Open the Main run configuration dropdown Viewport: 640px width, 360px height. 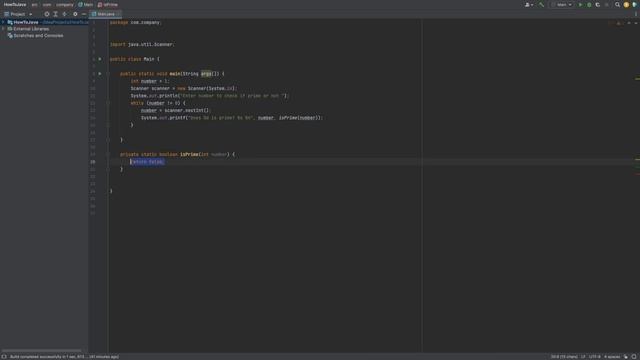click(x=562, y=5)
